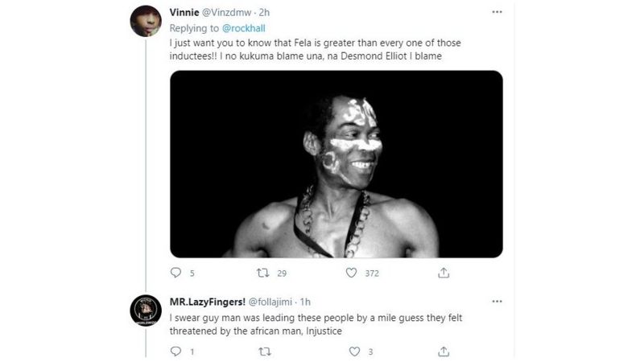Like Vinnie's tweet with 372 likes

pyautogui.click(x=351, y=274)
